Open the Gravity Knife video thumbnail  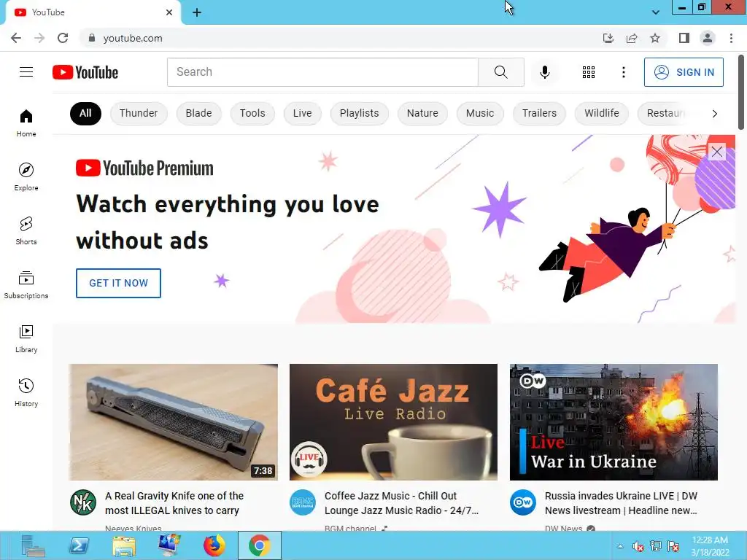[174, 422]
